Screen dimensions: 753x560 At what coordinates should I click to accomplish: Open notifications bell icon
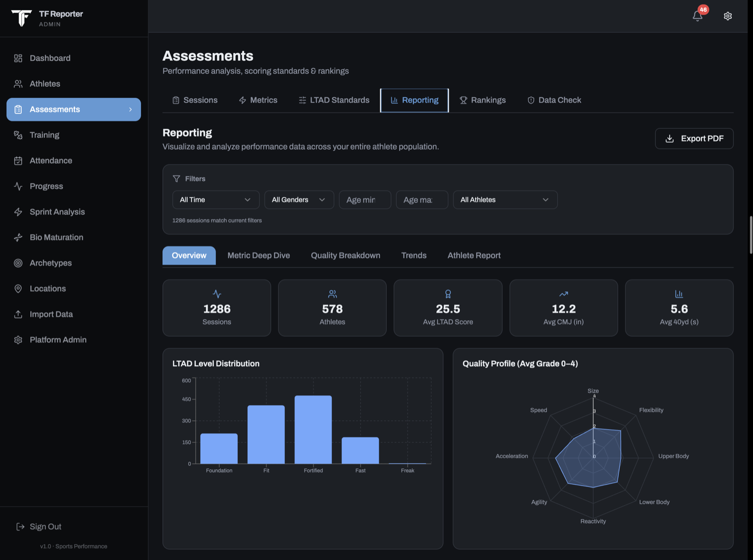click(697, 16)
